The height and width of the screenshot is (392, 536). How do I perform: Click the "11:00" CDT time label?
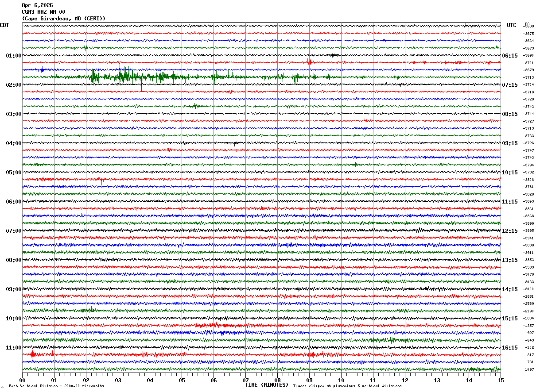click(x=14, y=348)
